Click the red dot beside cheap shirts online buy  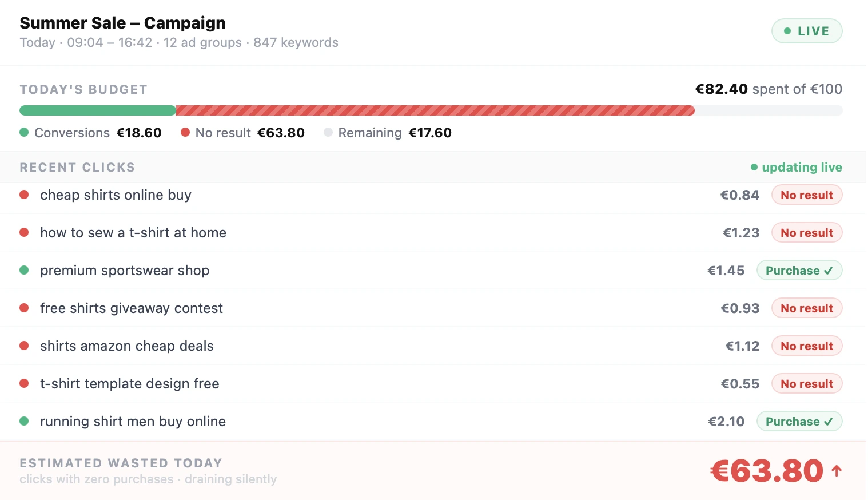[24, 195]
